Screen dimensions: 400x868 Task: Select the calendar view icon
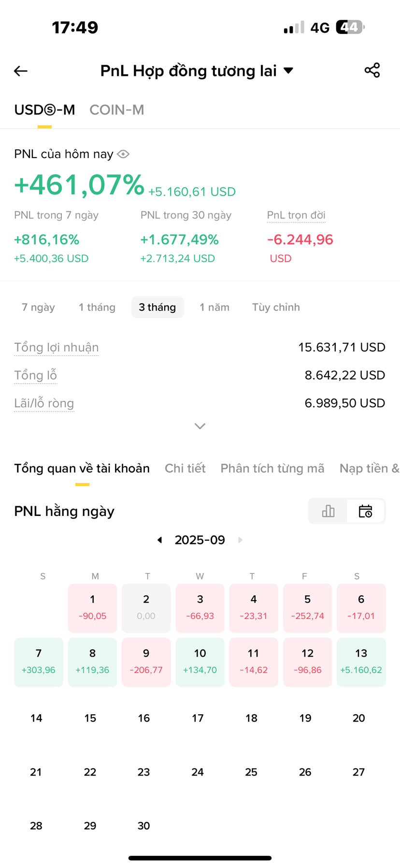coord(366,511)
